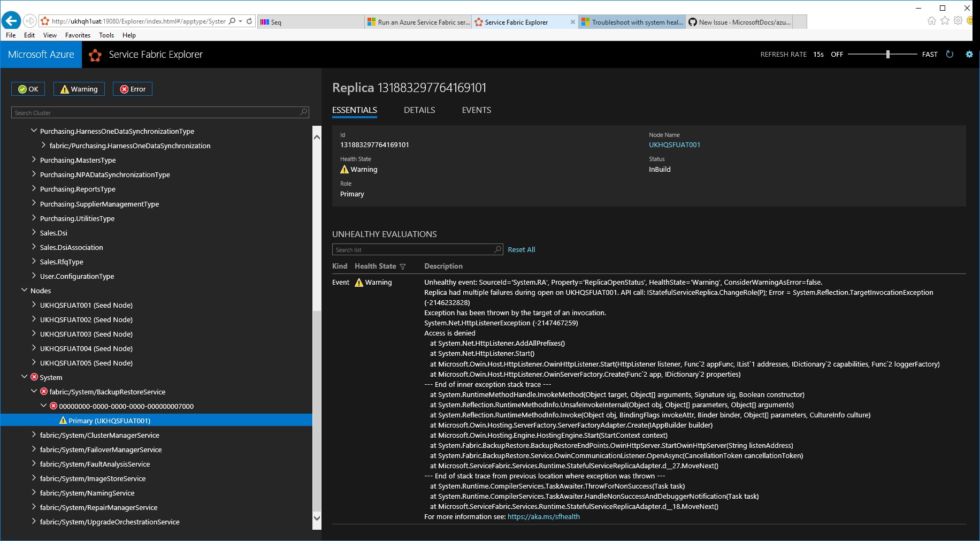The height and width of the screenshot is (541, 980).
Task: Click the Search list magnifier icon
Action: [x=498, y=249]
